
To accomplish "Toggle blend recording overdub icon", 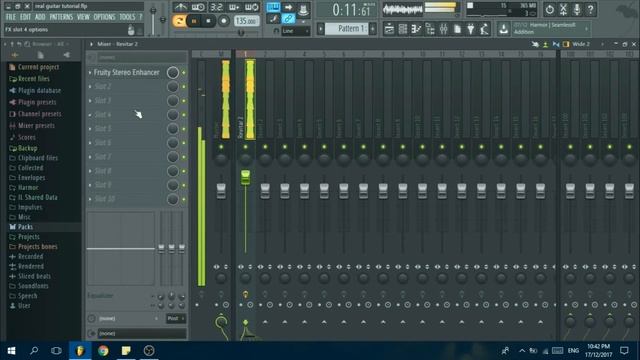I will [x=234, y=7].
